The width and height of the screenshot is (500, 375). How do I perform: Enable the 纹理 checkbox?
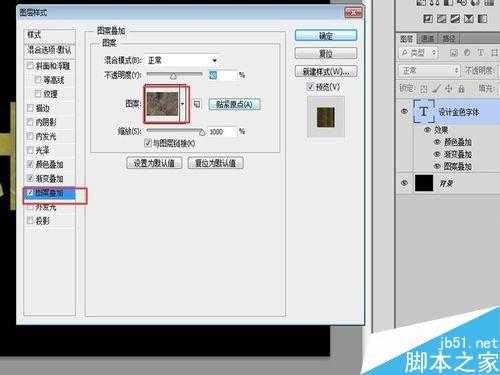click(38, 94)
